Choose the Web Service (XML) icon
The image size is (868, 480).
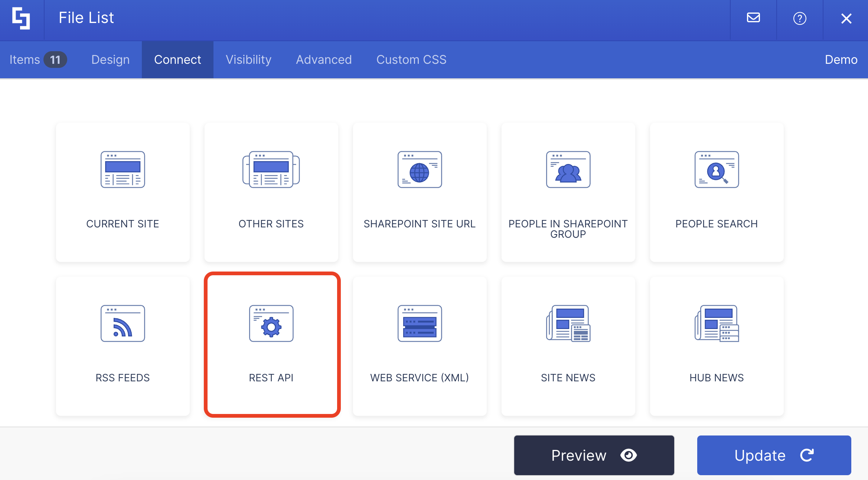[420, 323]
